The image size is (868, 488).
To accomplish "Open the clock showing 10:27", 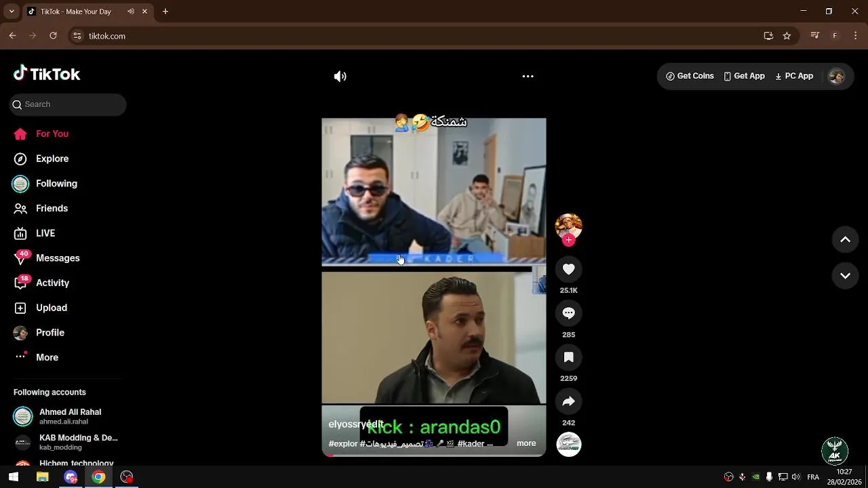I will tap(844, 477).
